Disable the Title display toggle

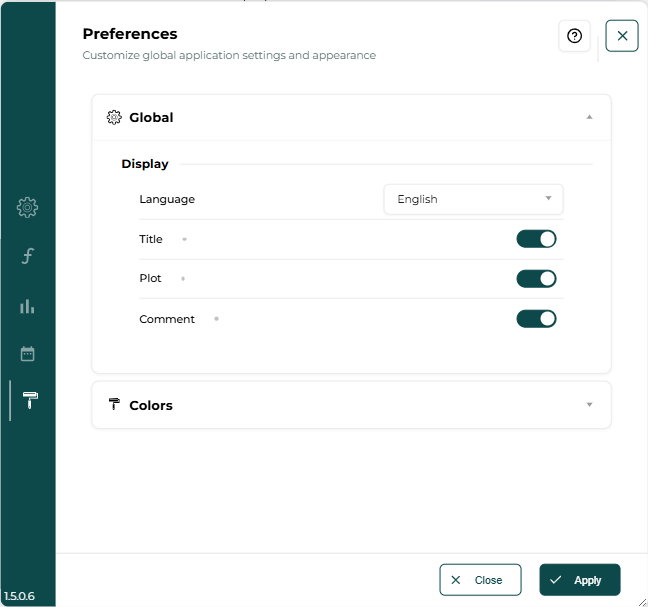point(536,239)
